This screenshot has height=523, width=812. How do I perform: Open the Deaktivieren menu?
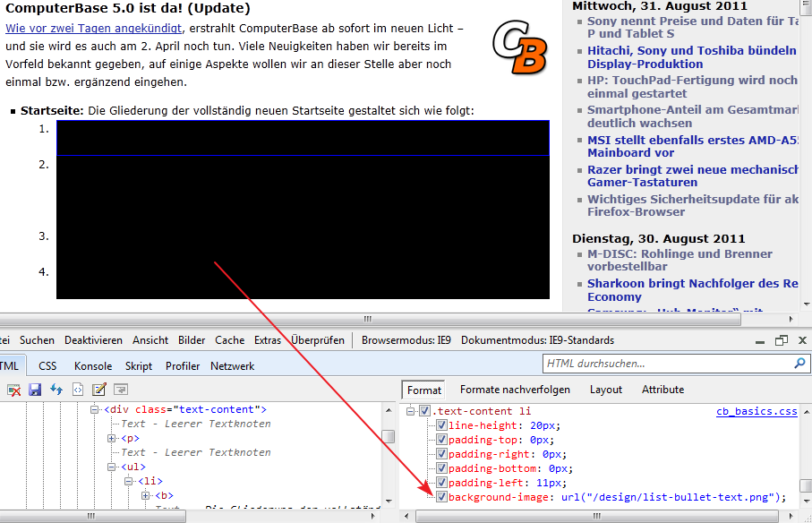click(93, 340)
